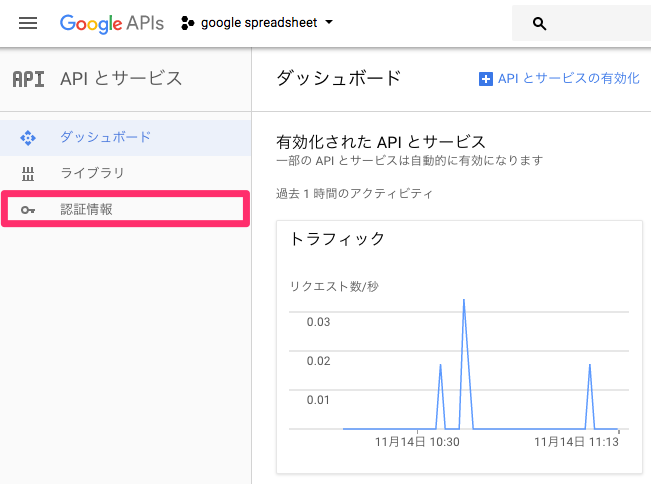Click the ダッシュボード sidebar icon
The width and height of the screenshot is (651, 484).
click(x=28, y=138)
